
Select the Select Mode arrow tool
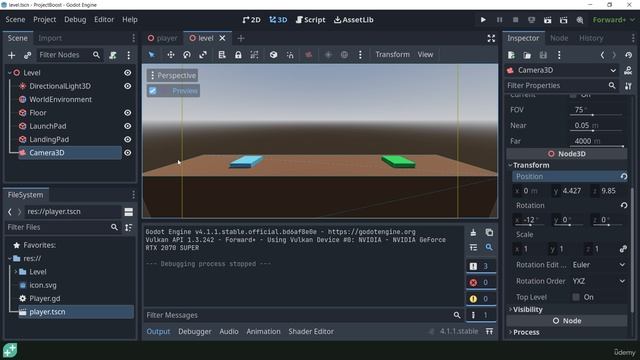coord(151,55)
